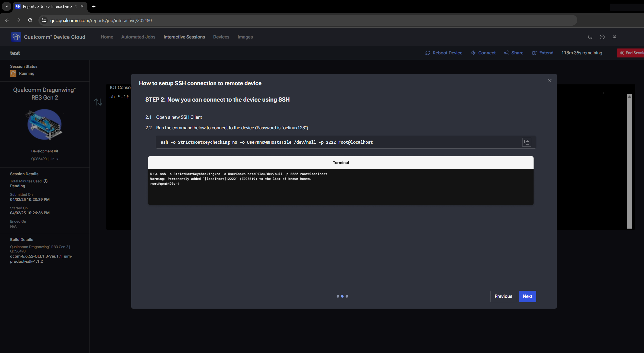Open the tab search dropdown
Screen dimensions: 644x353
coord(6,6)
